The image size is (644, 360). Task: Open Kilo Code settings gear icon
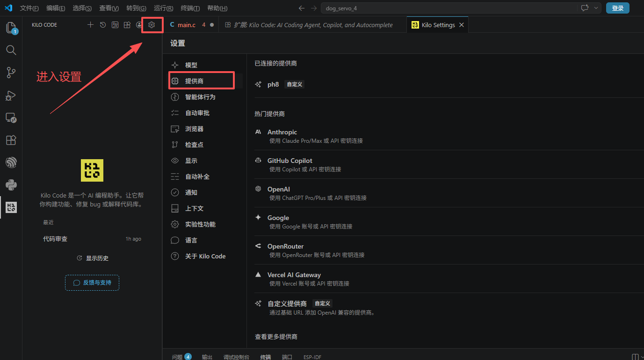click(x=152, y=25)
